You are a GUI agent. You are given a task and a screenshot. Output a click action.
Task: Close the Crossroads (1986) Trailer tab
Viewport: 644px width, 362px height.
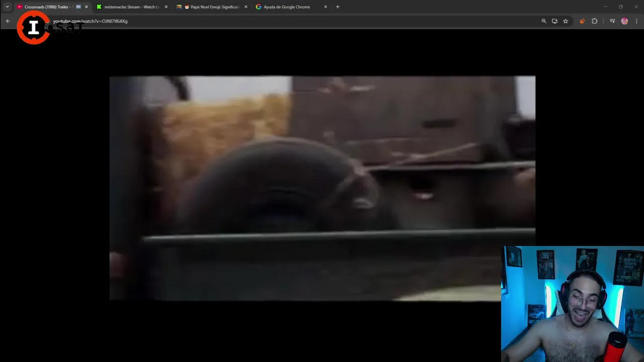click(x=86, y=7)
